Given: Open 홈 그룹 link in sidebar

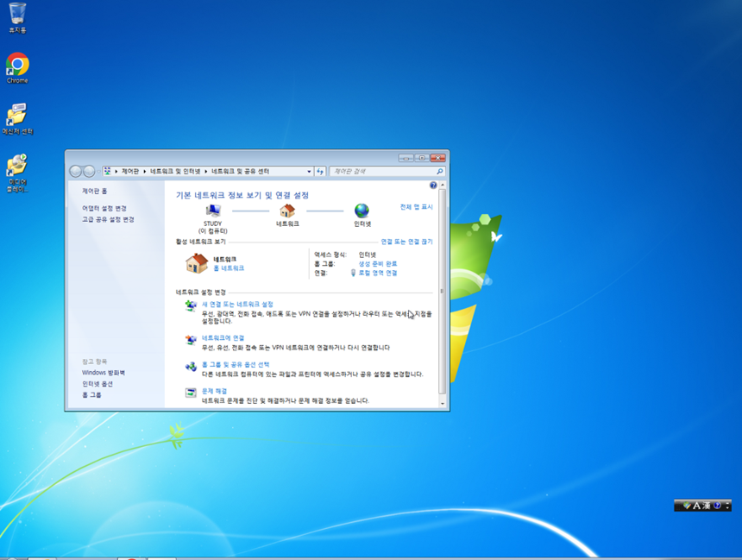Looking at the screenshot, I should pos(91,395).
